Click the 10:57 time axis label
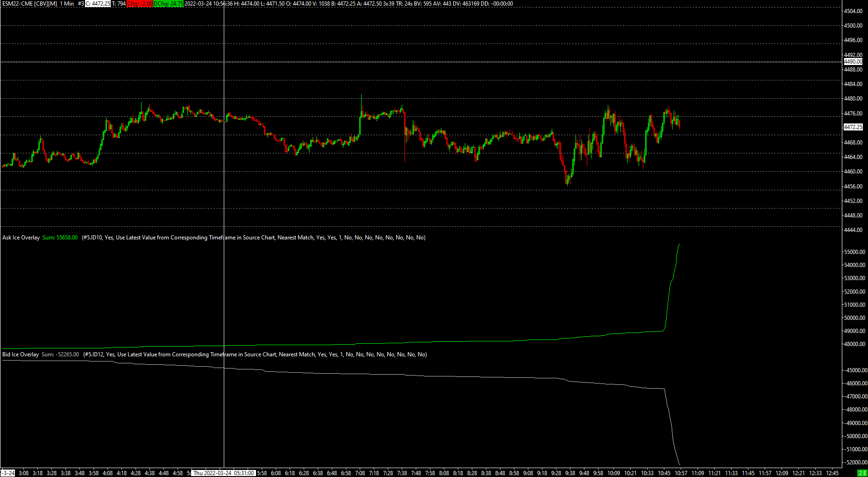Screen dimensions: 868x477 (x=681, y=473)
